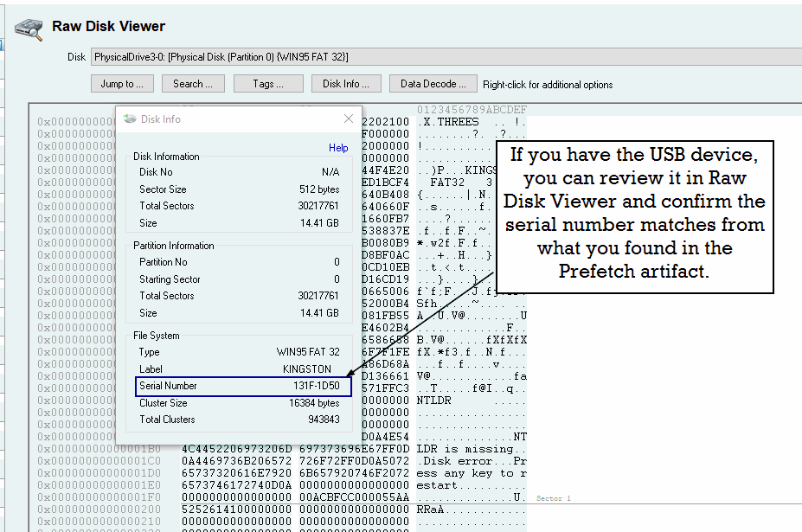Screen dimensions: 802x532
Task: Click the 0123456789ABCDEF column header
Action: coord(472,110)
